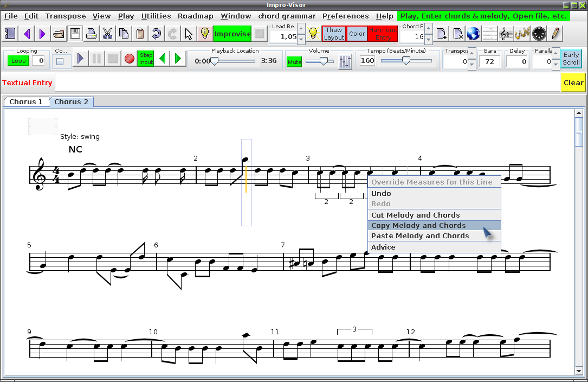Viewport: 588px width, 382px height.
Task: Choose Paste Melody and Chords
Action: point(434,236)
